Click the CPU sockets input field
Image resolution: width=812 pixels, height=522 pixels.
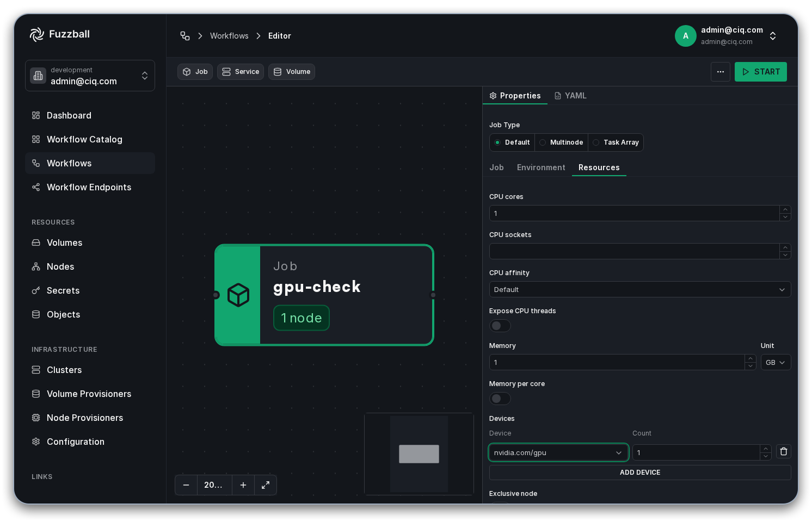pos(635,251)
